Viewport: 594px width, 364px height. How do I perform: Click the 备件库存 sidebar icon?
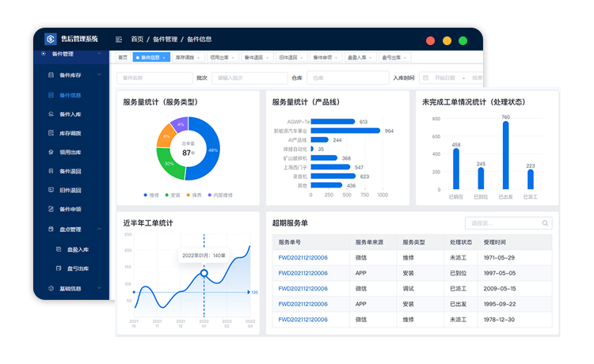51,75
